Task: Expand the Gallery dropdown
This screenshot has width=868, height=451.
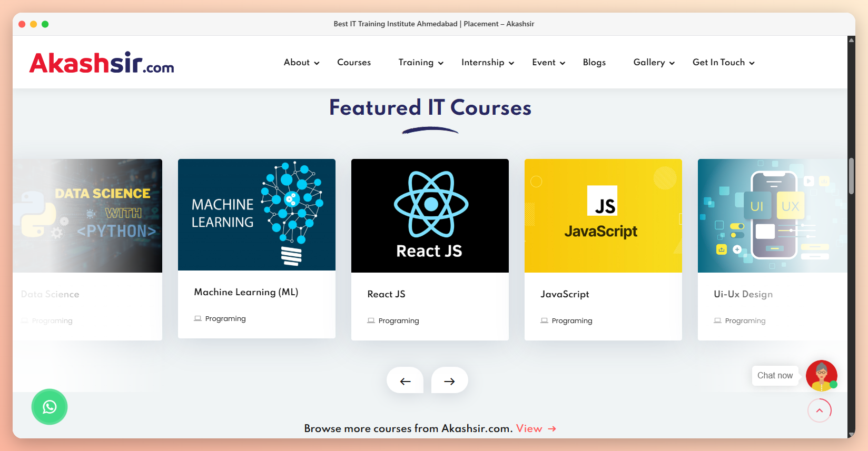Action: point(654,62)
